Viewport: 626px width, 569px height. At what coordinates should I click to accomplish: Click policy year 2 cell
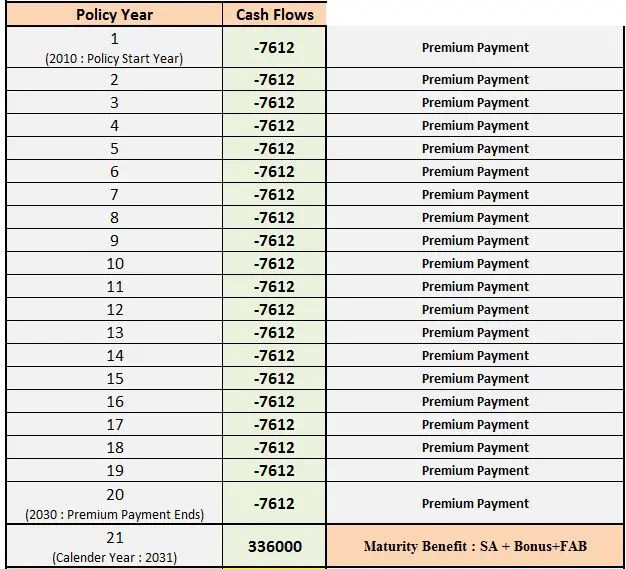(x=115, y=79)
